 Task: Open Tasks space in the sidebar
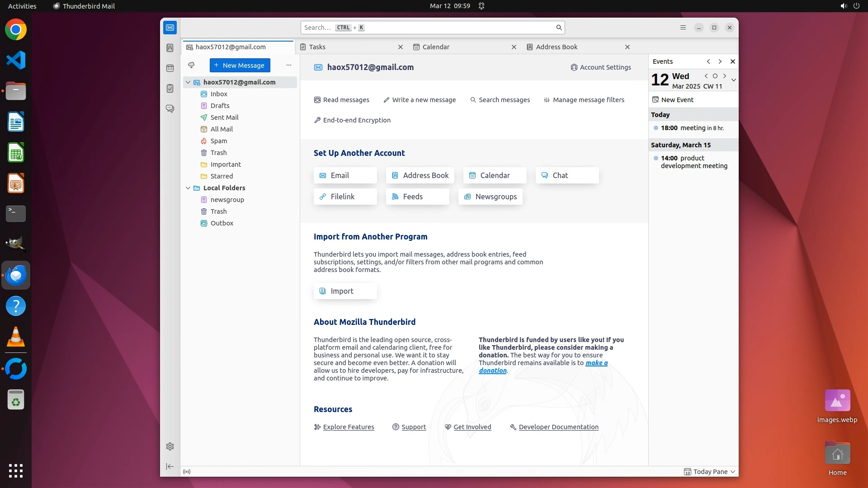(x=170, y=89)
